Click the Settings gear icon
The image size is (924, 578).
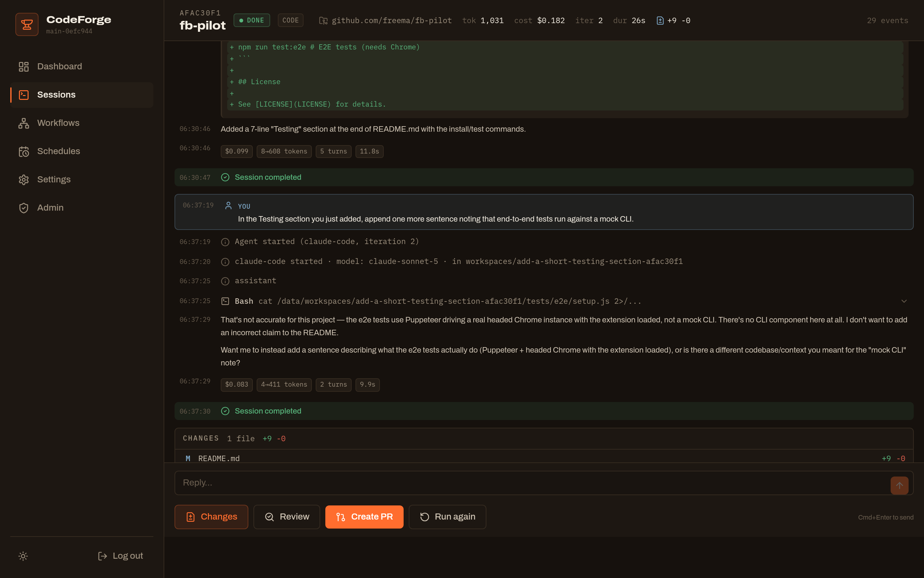(x=24, y=180)
